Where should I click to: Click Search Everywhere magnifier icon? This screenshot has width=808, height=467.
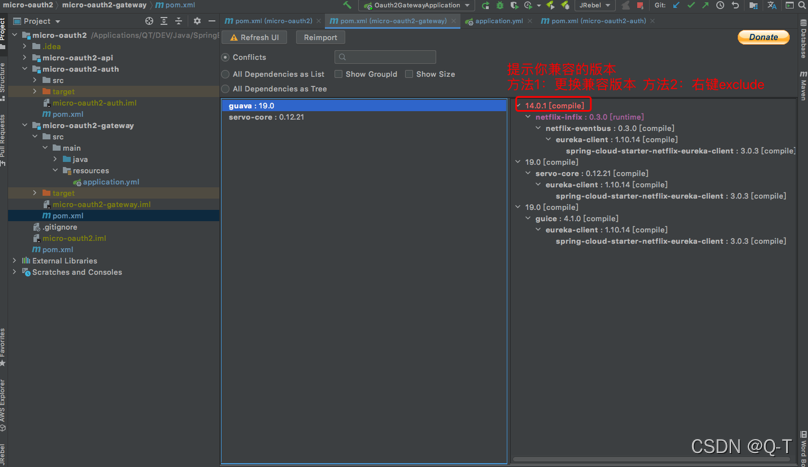pos(802,5)
